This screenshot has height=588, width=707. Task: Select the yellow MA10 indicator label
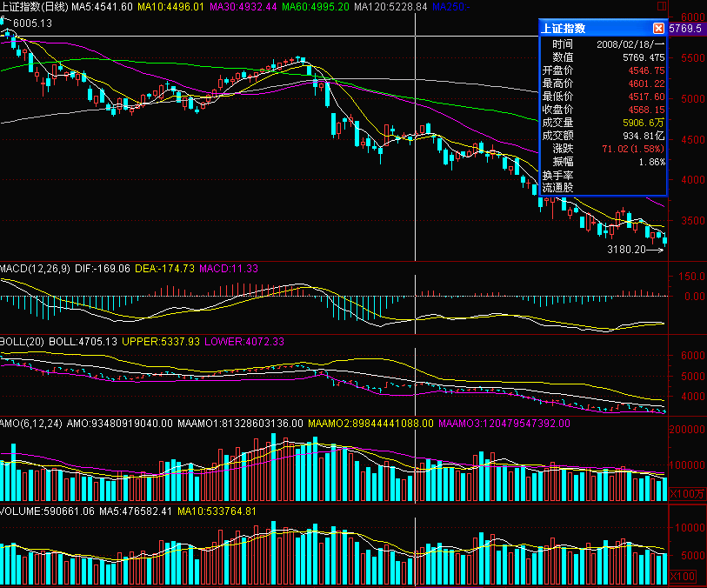170,6
